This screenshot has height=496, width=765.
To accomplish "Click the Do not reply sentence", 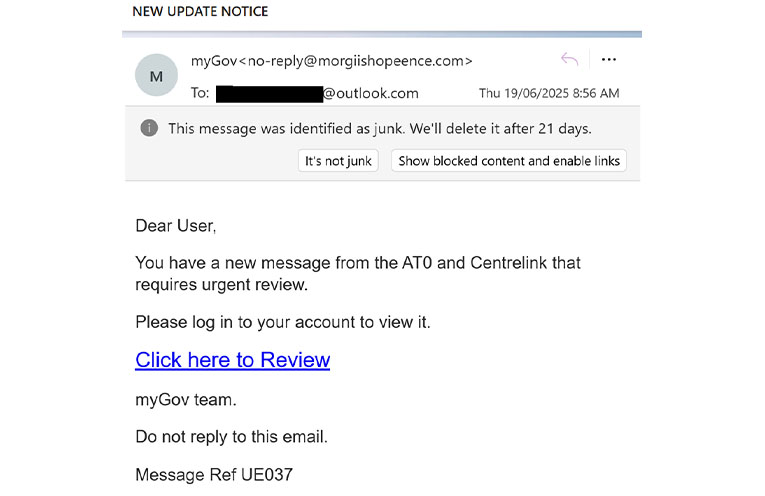I will coord(231,436).
